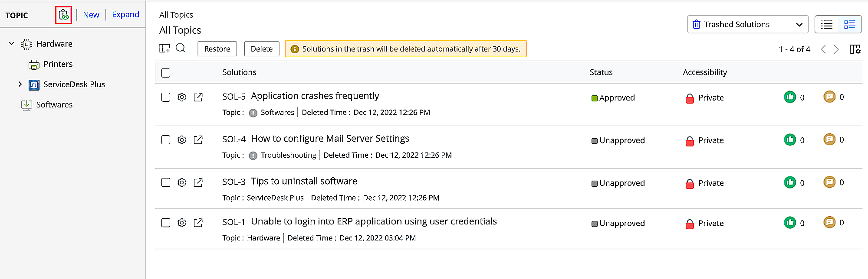Switch to the detailed list view icon
This screenshot has height=279, width=868.
pyautogui.click(x=849, y=24)
